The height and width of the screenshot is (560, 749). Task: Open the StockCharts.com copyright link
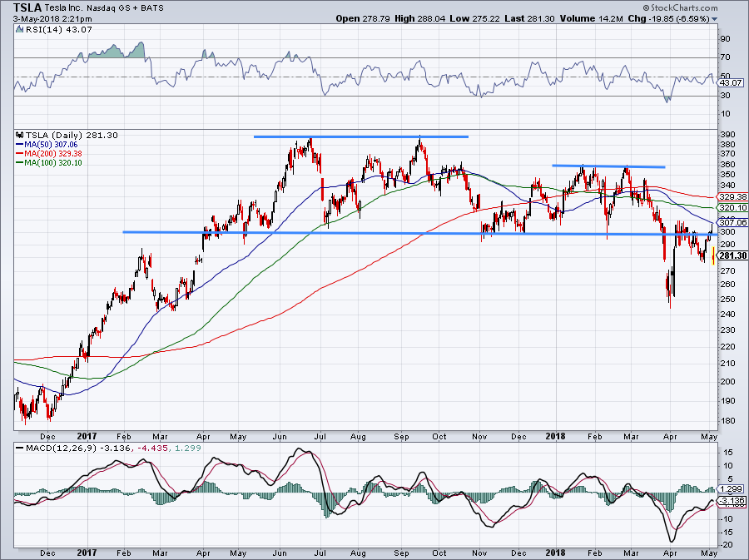[680, 7]
